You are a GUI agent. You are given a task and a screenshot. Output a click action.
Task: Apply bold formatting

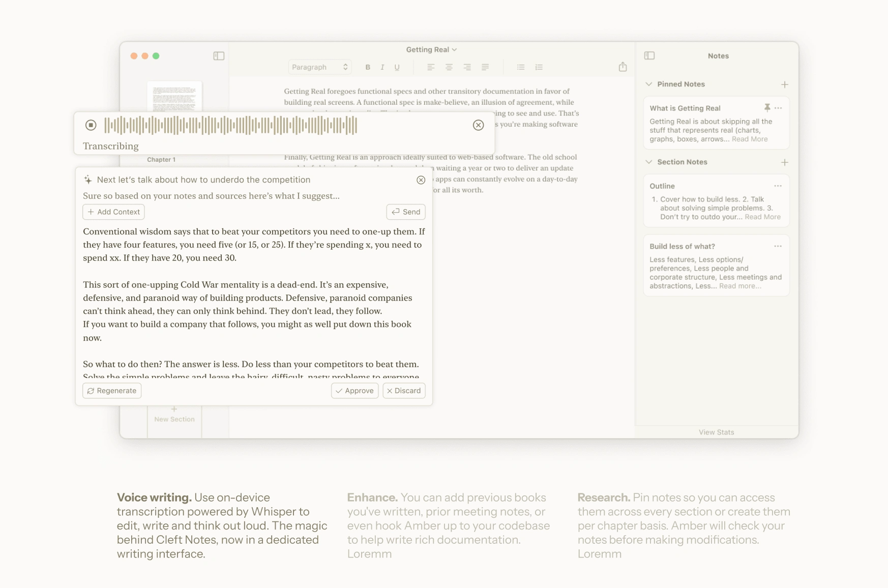coord(368,67)
